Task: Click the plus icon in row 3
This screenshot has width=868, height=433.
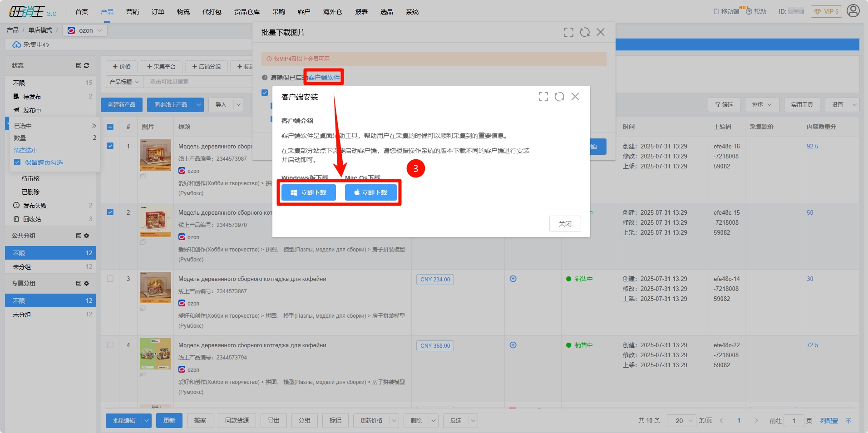Action: (513, 279)
